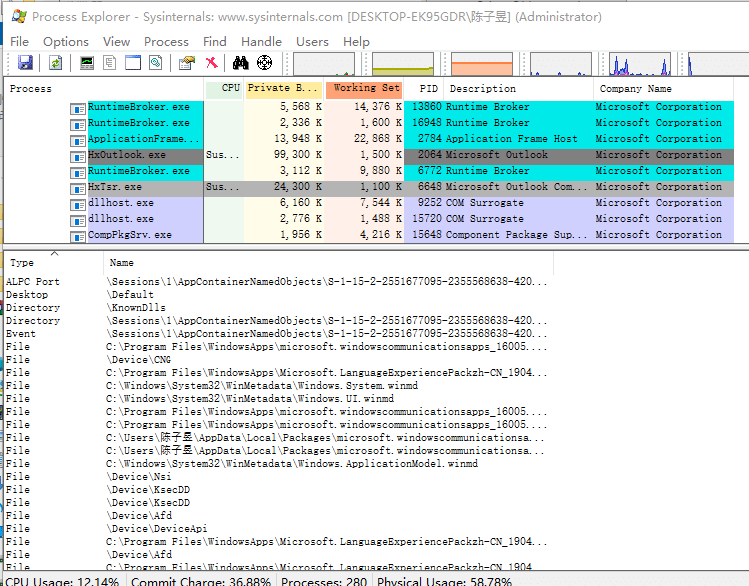This screenshot has height=586, width=749.
Task: Click the crosshair Find Window's Process icon
Action: tap(264, 63)
